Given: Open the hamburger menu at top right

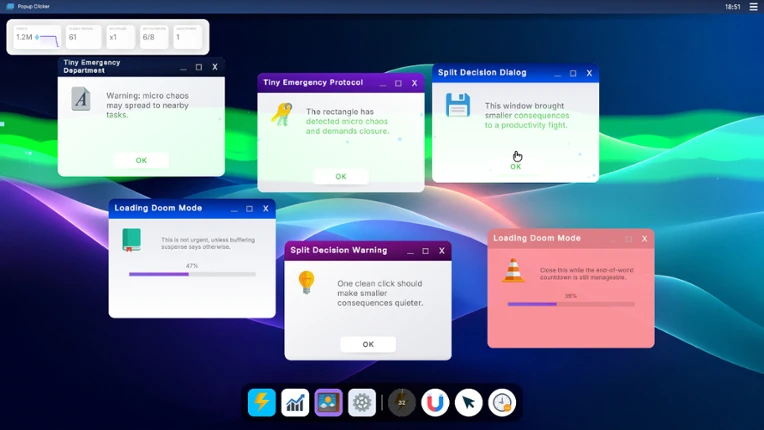Looking at the screenshot, I should [x=753, y=7].
